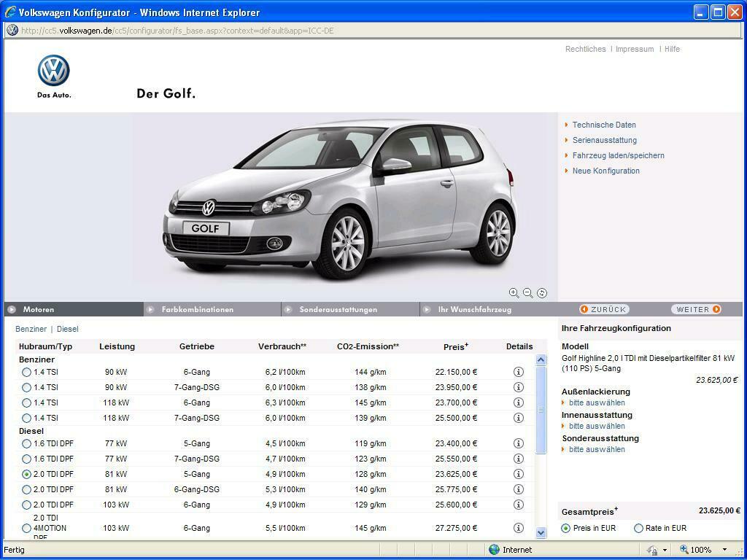Viewport: 747px width, 560px height.
Task: Click engine list scroll up arrow
Action: pyautogui.click(x=541, y=359)
